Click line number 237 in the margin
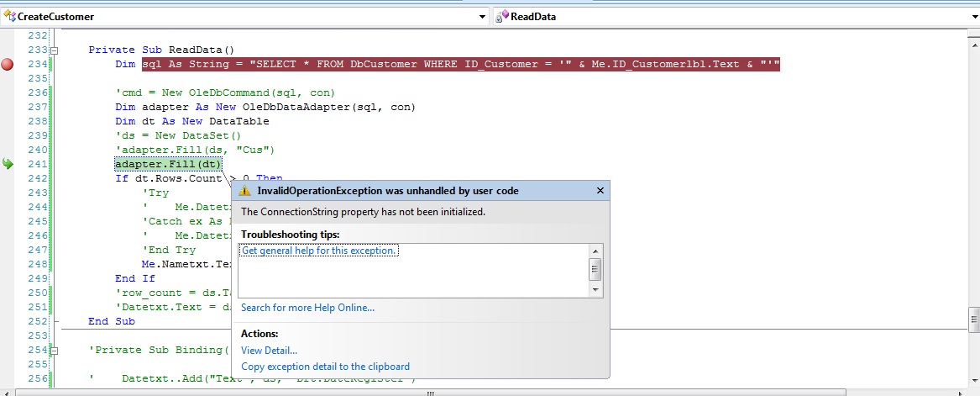980x396 pixels. pyautogui.click(x=38, y=107)
